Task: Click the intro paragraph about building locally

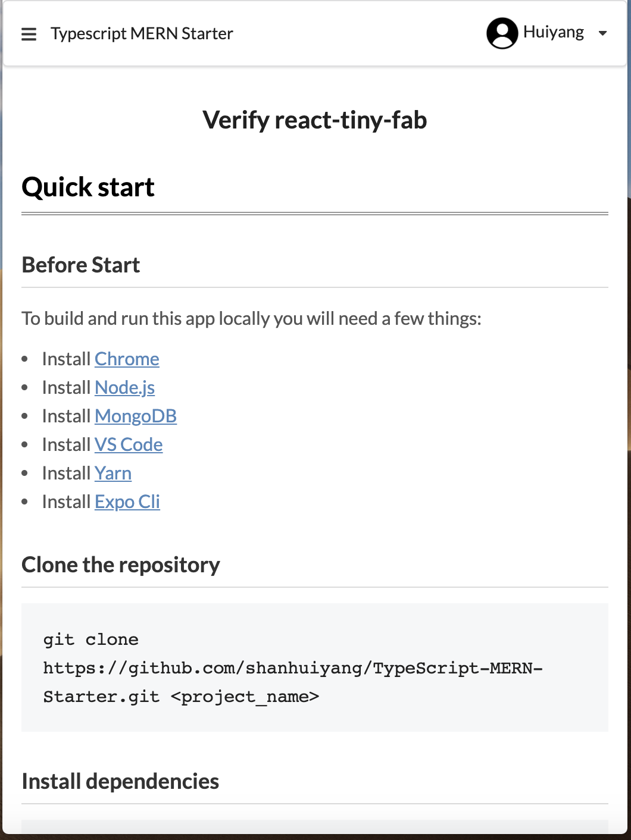Action: 251,319
